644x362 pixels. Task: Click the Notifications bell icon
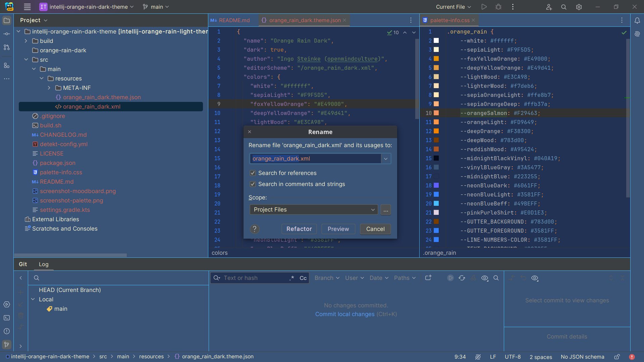coord(637,20)
